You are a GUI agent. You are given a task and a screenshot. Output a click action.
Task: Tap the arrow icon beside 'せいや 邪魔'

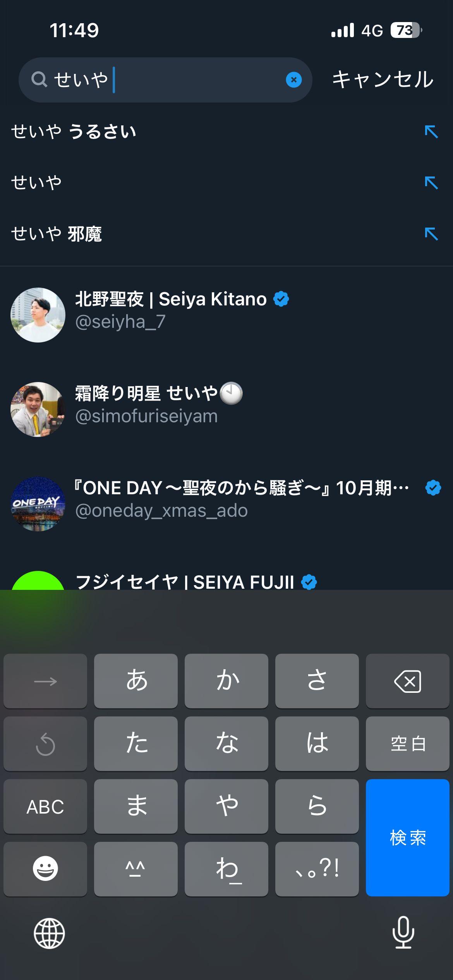[x=431, y=234]
